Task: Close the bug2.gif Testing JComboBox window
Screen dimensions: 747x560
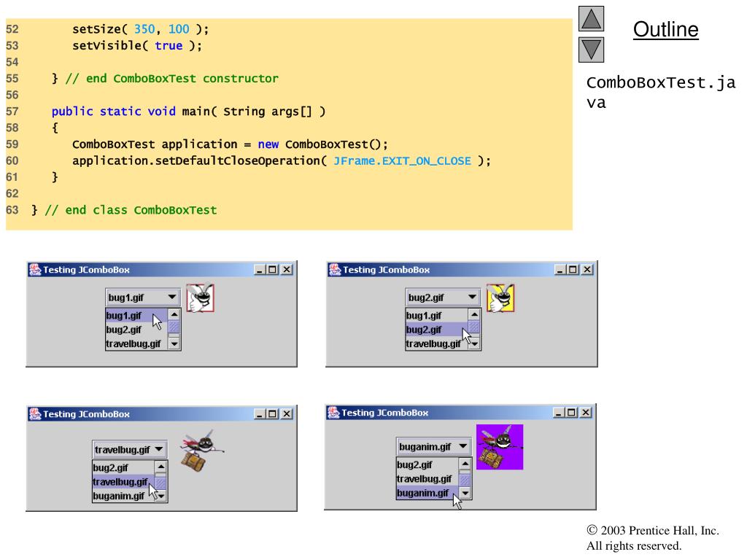Action: pyautogui.click(x=587, y=270)
